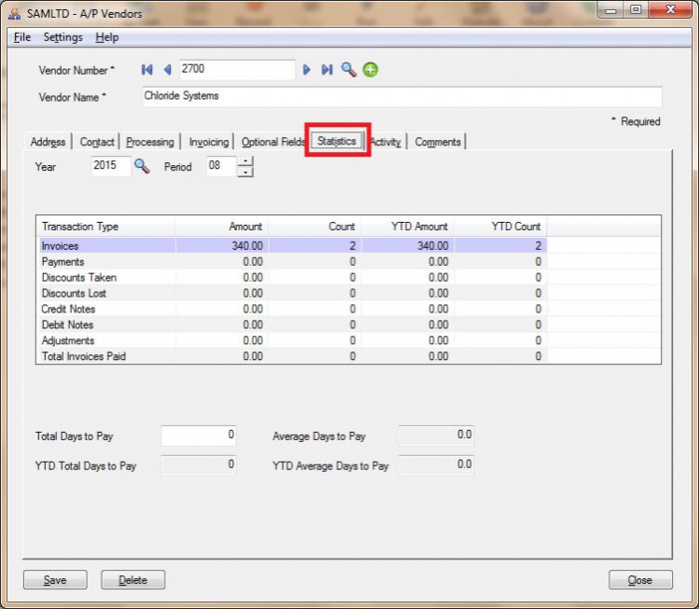This screenshot has width=700, height=609.
Task: Click the Total Days to Pay field
Action: point(198,436)
